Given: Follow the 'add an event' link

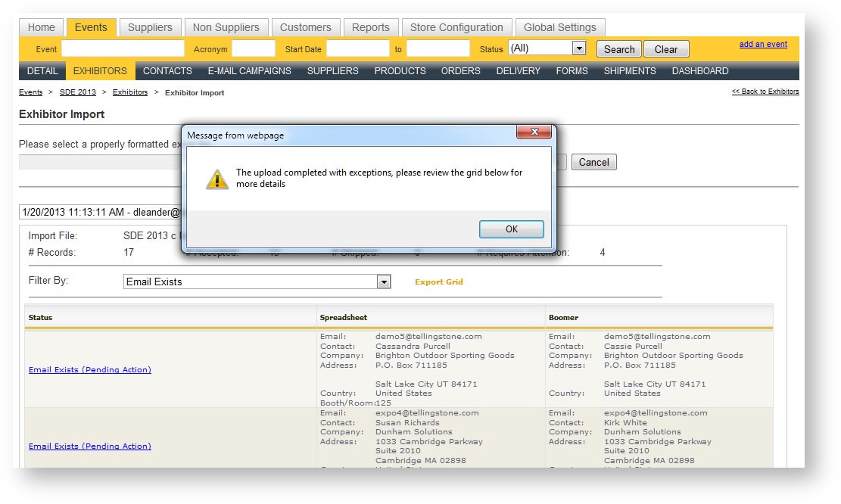Looking at the screenshot, I should point(762,44).
